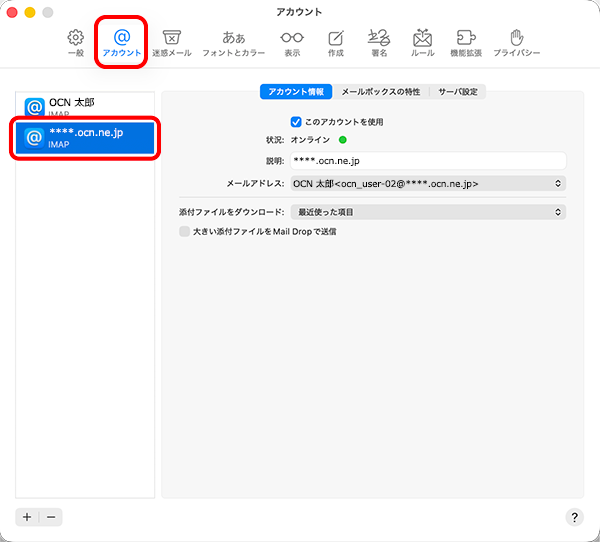Open the Privacy (プライバシー) hand icon
600x542 pixels.
coord(517,41)
